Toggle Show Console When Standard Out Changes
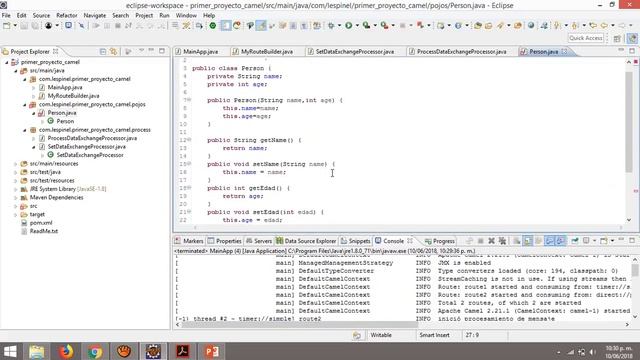The height and width of the screenshot is (360, 640). point(550,241)
